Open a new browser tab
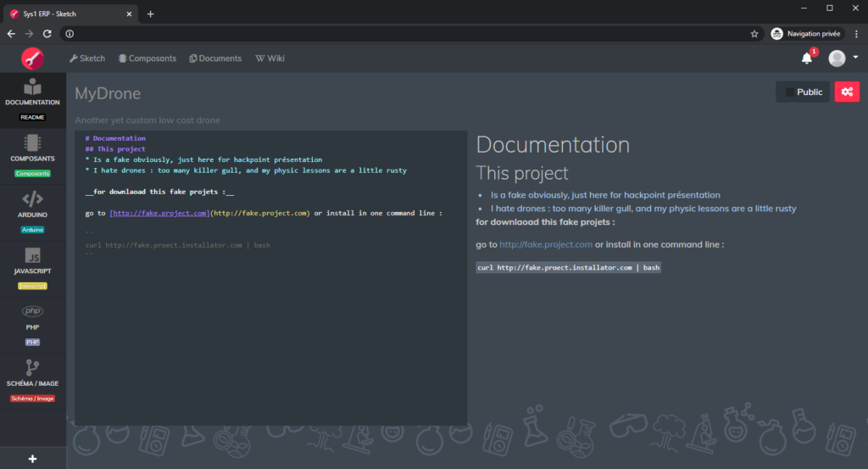 tap(151, 14)
